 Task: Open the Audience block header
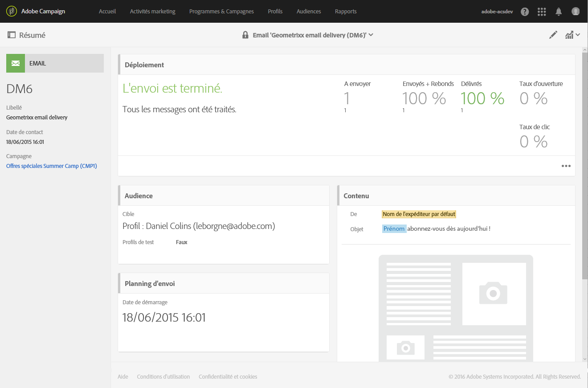click(224, 196)
